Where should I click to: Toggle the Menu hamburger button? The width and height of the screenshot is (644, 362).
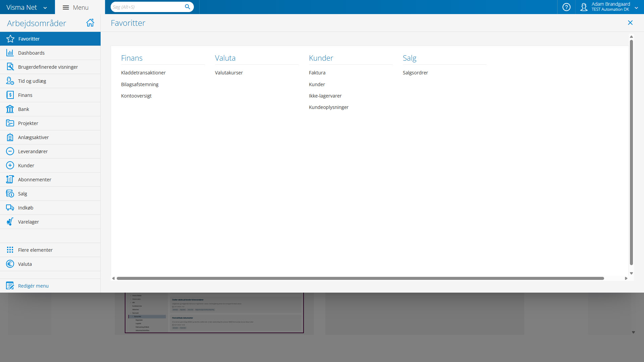point(66,7)
